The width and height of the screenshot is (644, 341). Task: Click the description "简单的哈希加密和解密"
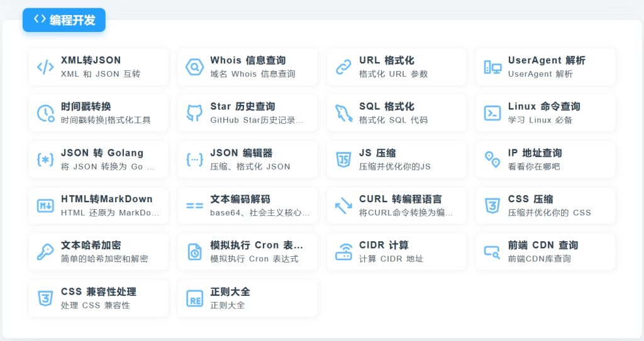point(104,259)
